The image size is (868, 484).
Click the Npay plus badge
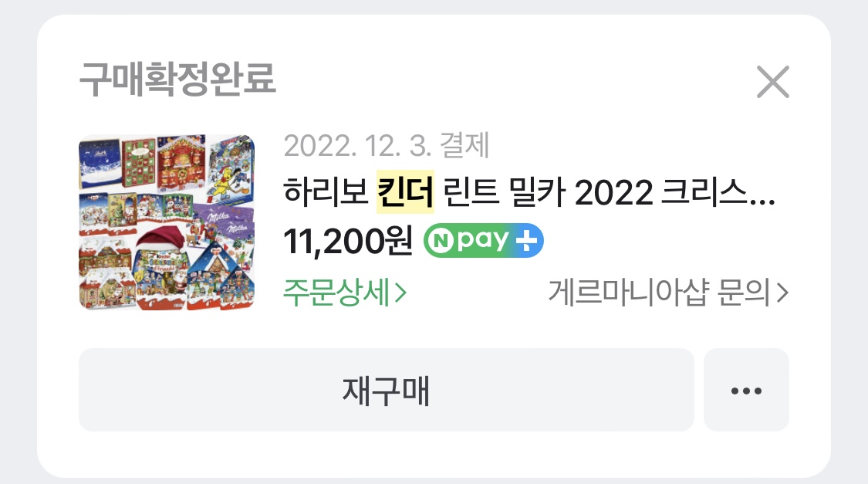click(x=483, y=240)
